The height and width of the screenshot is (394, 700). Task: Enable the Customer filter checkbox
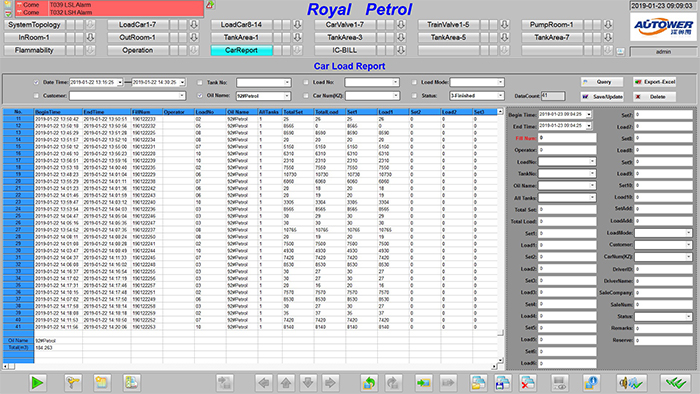36,95
